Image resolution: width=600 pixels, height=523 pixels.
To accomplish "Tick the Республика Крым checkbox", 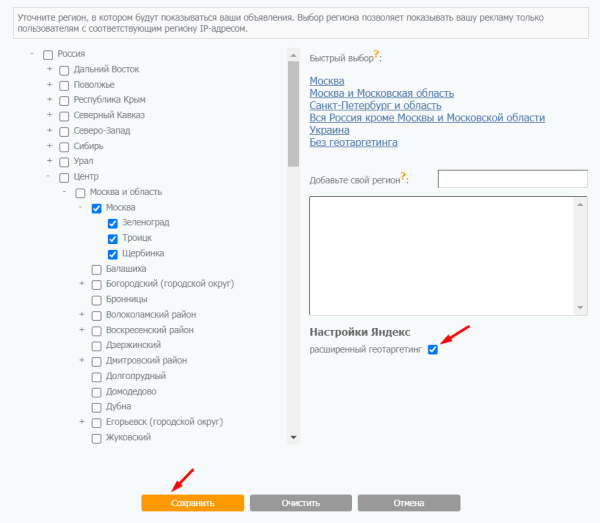I will (65, 101).
